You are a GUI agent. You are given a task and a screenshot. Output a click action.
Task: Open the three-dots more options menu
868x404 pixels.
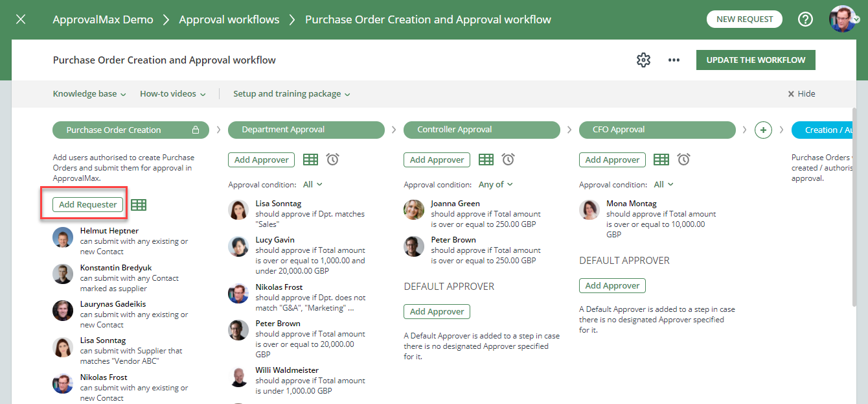pos(674,60)
